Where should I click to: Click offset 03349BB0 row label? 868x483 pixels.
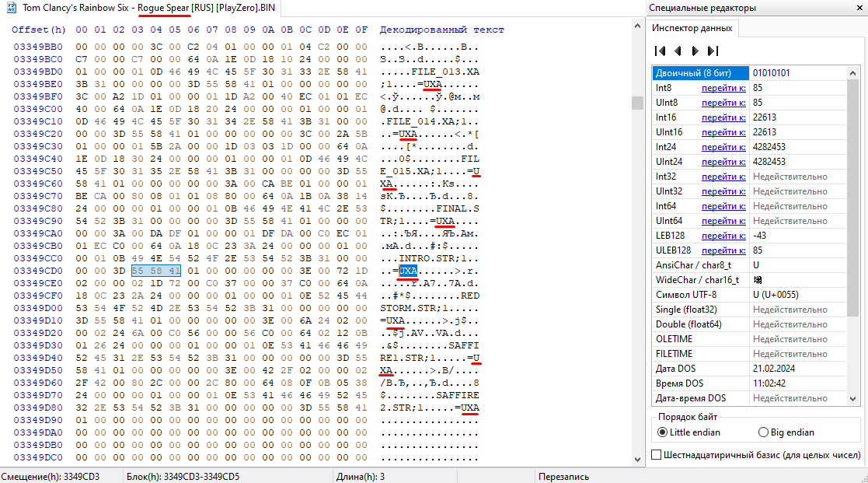click(38, 47)
